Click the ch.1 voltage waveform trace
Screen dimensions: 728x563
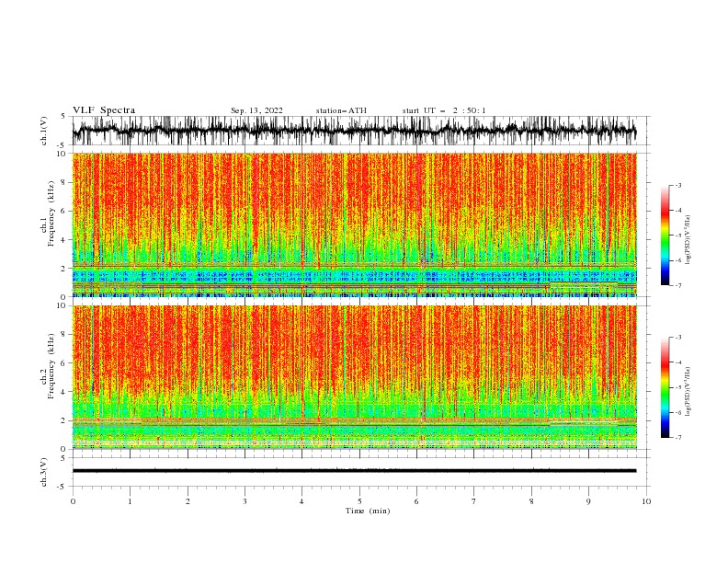(x=354, y=131)
